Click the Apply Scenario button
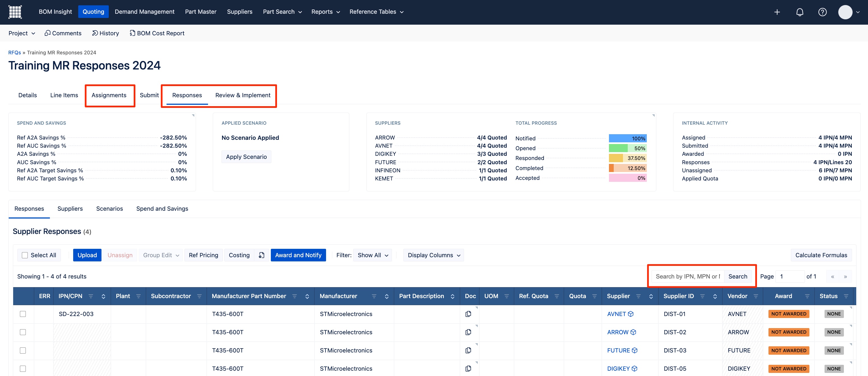Viewport: 868px width, 376px height. (246, 157)
